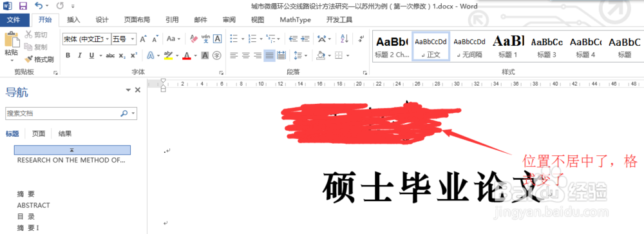Open navigation search options dropdown arrow
This screenshot has width=644, height=234.
tap(133, 113)
